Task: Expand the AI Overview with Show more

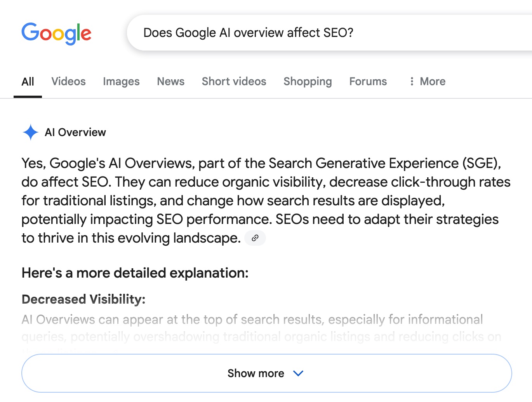Action: 266,373
